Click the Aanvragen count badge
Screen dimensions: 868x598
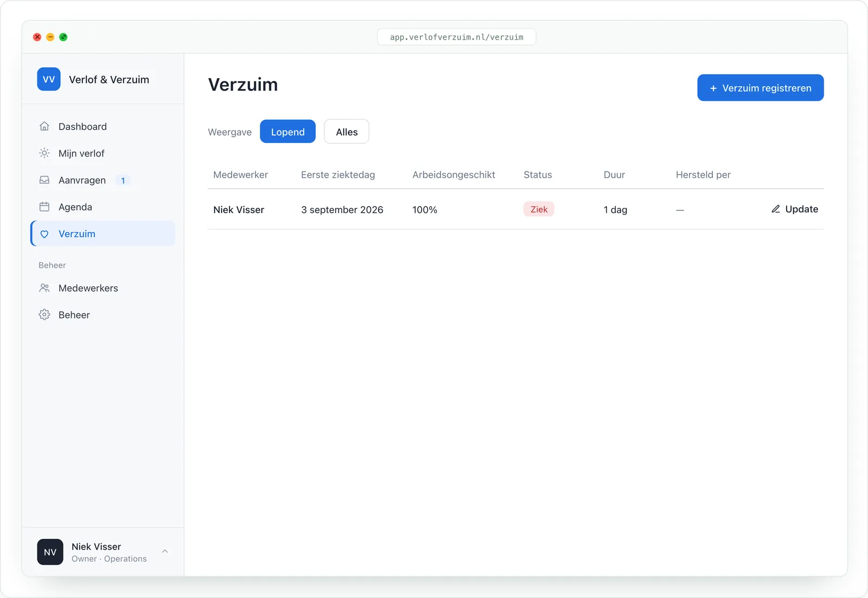(123, 181)
